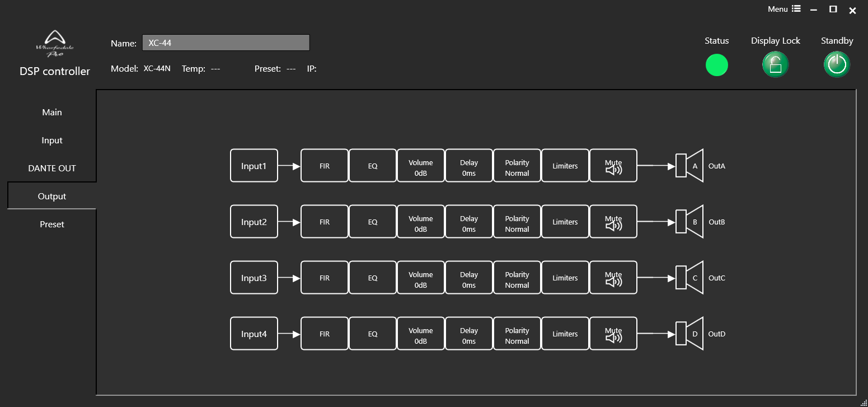Viewport: 868px width, 407px height.
Task: Switch to the Main tab
Action: (52, 113)
